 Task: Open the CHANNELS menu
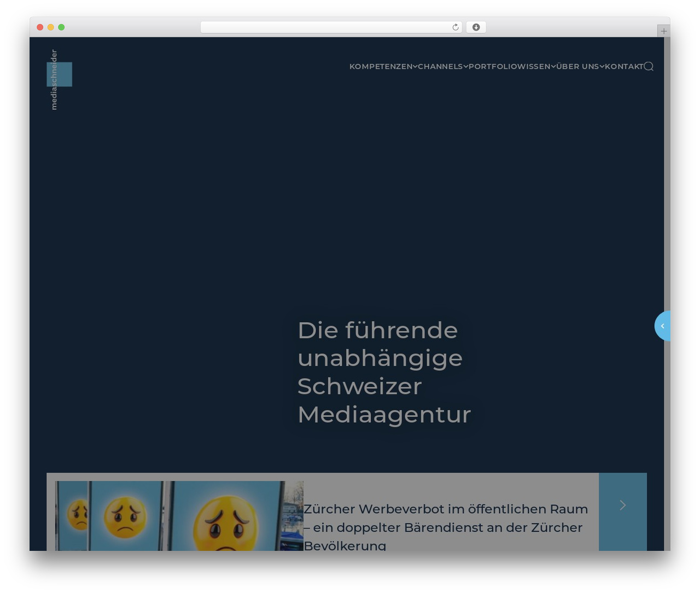pos(440,66)
